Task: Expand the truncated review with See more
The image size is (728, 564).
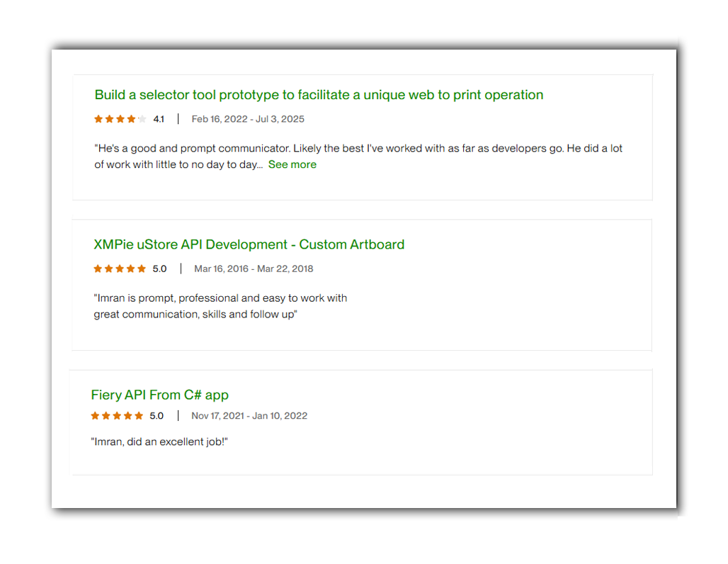Action: tap(292, 164)
